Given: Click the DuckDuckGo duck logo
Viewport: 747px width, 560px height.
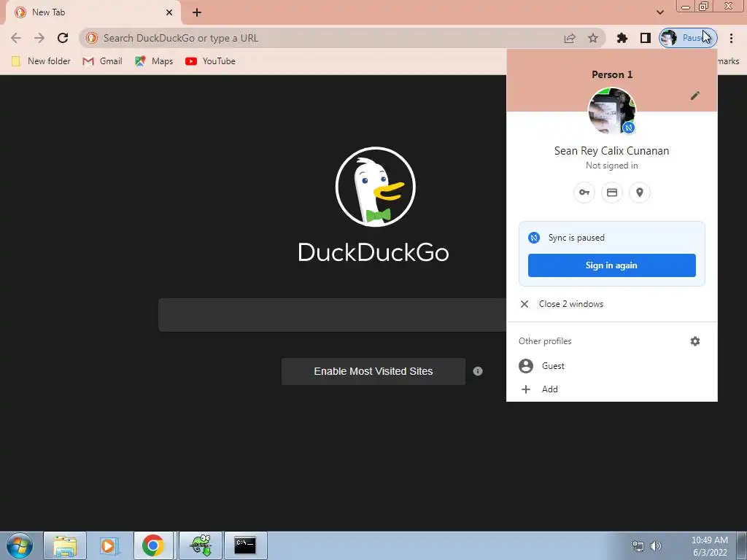Looking at the screenshot, I should (376, 187).
